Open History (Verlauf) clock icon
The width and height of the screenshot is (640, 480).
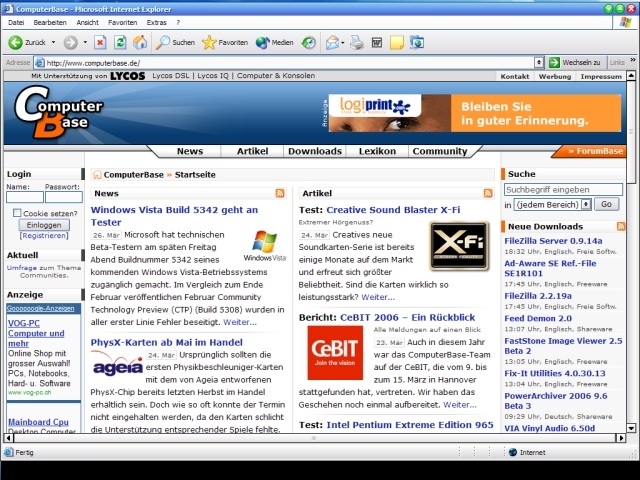[x=309, y=42]
